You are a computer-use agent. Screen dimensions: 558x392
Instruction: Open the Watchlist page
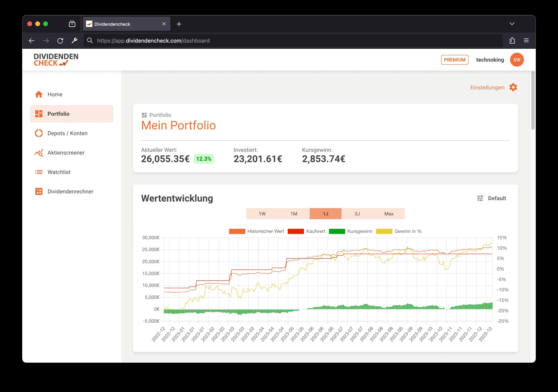pos(72,172)
